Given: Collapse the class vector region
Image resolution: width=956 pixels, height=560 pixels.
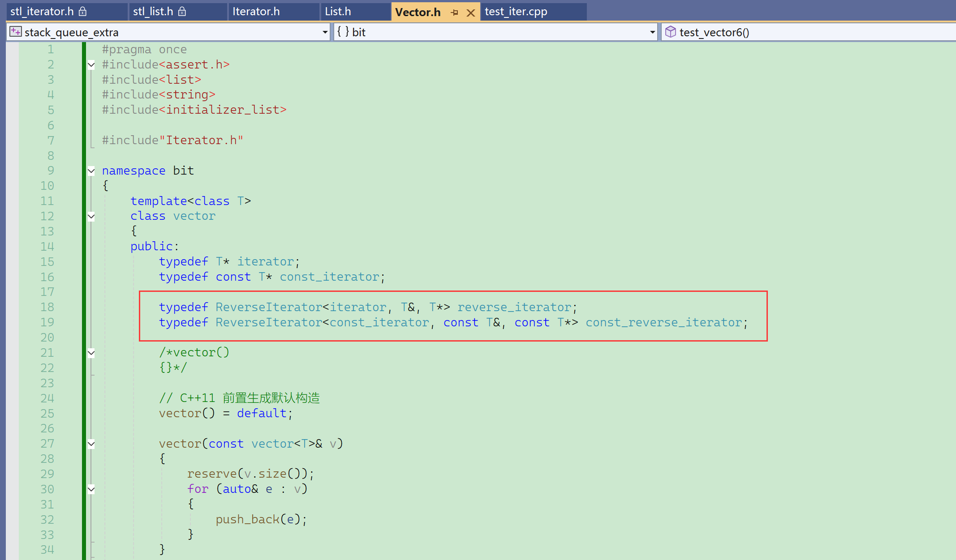Looking at the screenshot, I should [x=91, y=217].
